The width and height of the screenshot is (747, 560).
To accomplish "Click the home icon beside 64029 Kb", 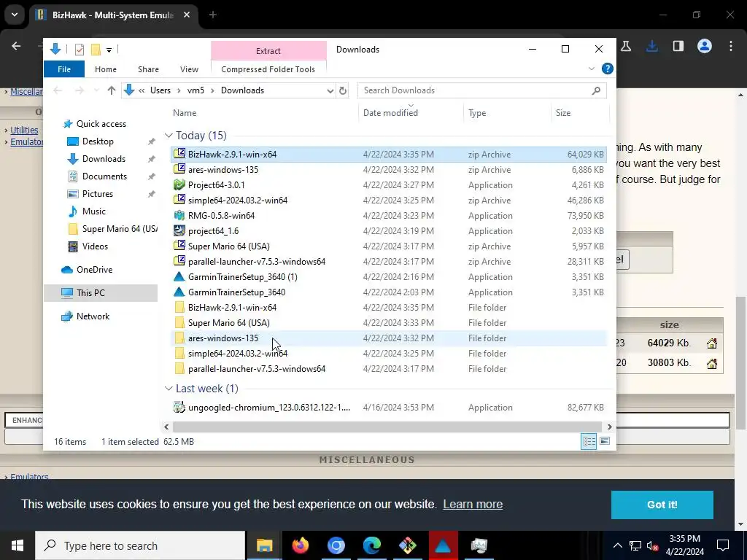I will [x=712, y=343].
